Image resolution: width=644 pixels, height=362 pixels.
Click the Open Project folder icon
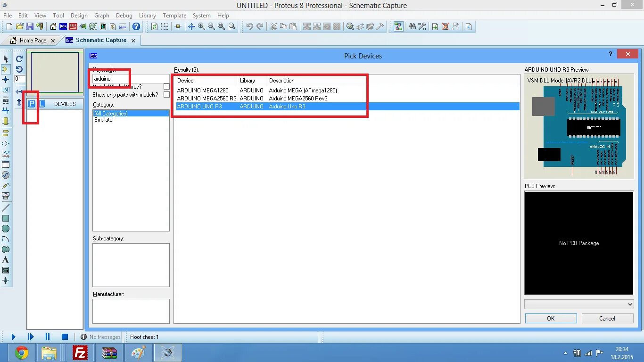tap(19, 26)
